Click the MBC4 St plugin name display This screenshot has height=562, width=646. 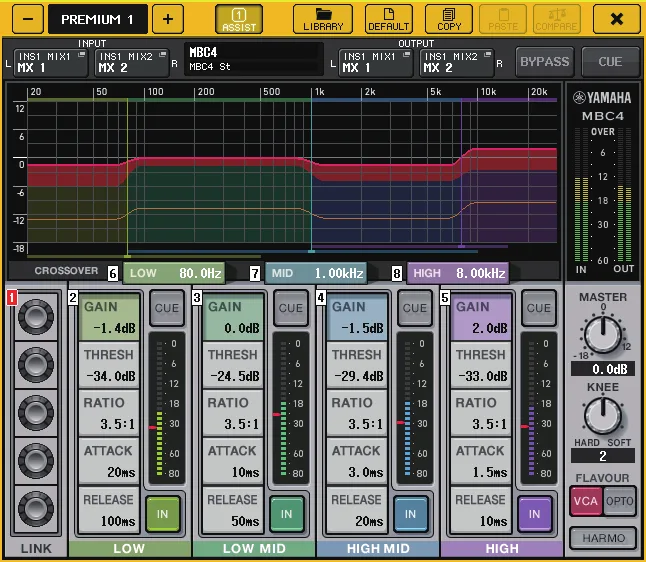pyautogui.click(x=253, y=59)
